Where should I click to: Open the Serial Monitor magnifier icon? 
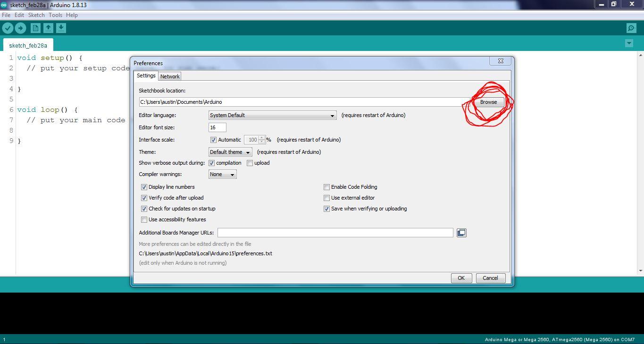[631, 28]
